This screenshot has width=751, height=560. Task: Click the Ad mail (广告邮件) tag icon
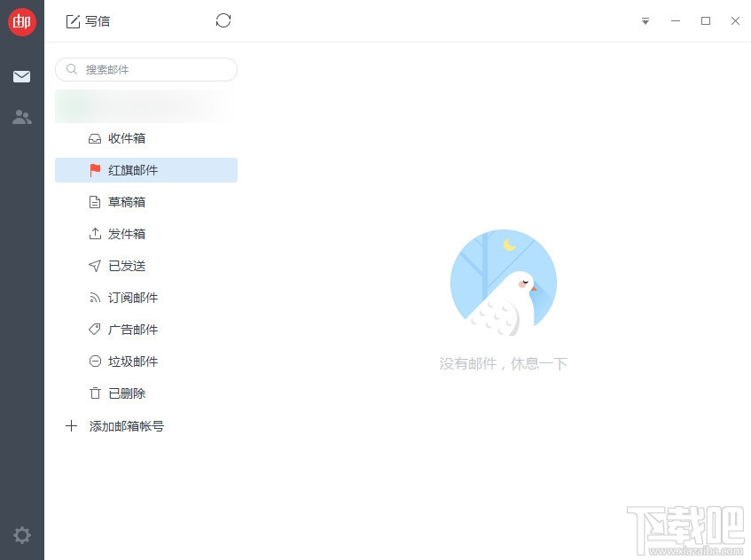(x=95, y=330)
